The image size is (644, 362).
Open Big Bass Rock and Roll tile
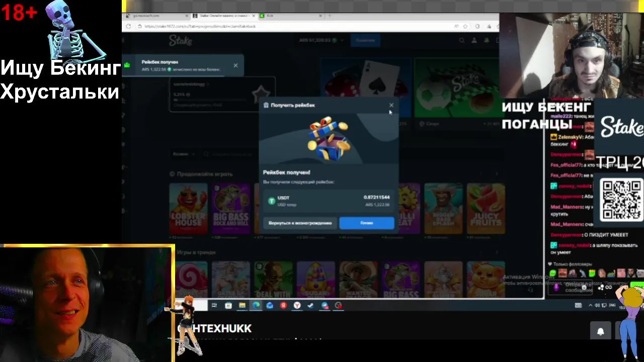click(231, 208)
